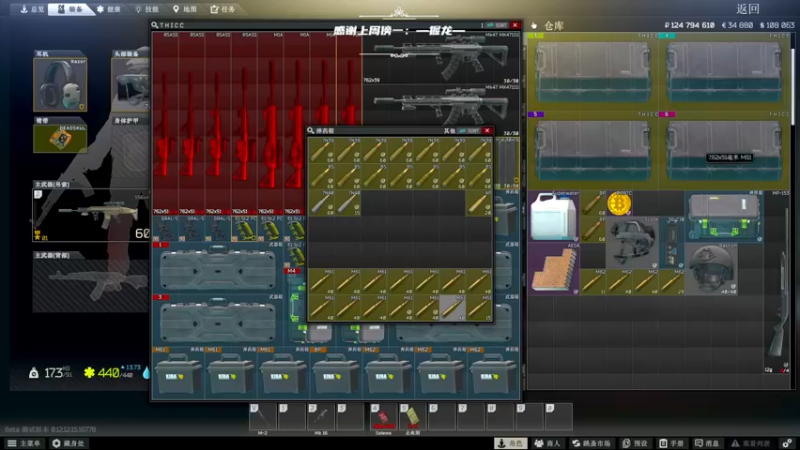Click the rouble balance 124 794 610
800x450 pixels.
pyautogui.click(x=689, y=25)
